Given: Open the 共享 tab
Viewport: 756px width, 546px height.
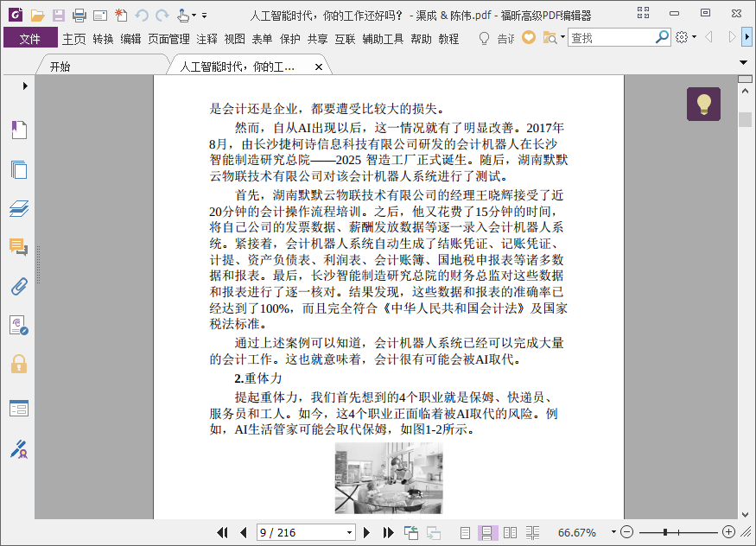Looking at the screenshot, I should coord(317,39).
